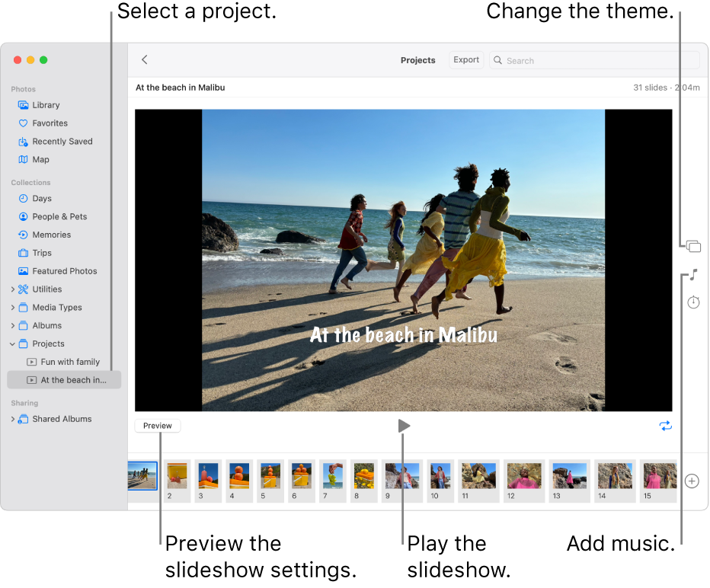Click the 31 slides duration text

(666, 88)
